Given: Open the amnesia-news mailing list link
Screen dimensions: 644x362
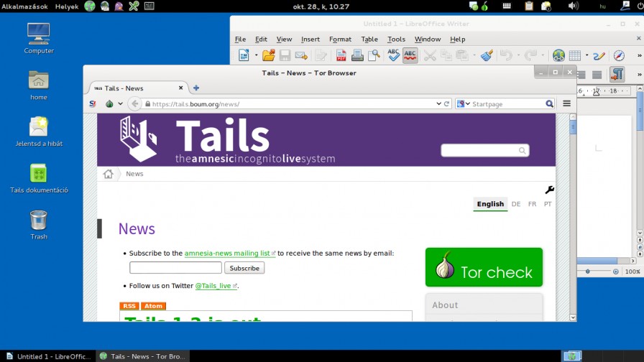Looking at the screenshot, I should (229, 254).
